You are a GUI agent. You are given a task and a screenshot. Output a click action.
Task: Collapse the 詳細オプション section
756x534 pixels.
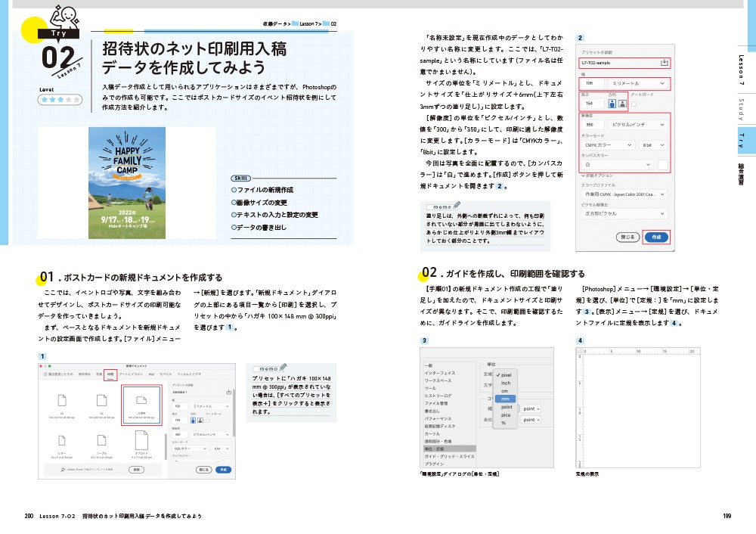pos(597,175)
